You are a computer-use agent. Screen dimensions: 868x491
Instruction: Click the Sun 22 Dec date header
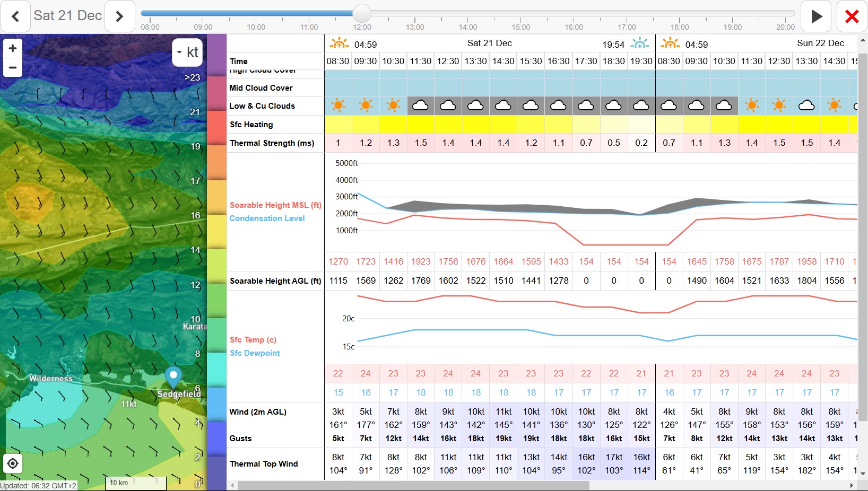pyautogui.click(x=820, y=43)
